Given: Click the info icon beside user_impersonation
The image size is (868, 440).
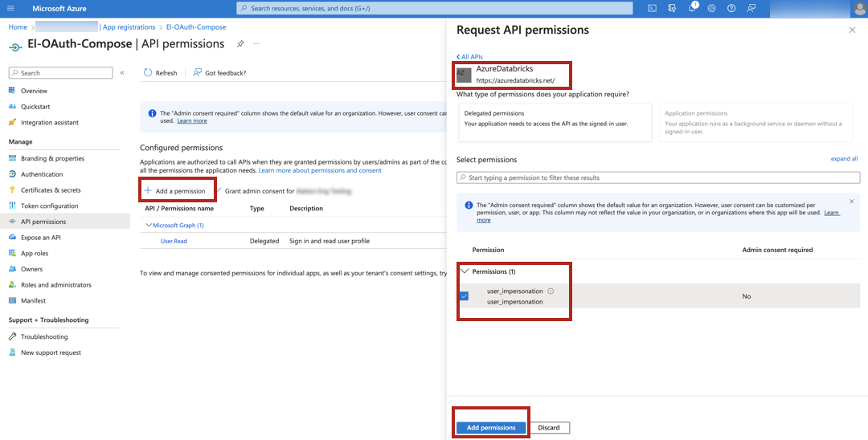Looking at the screenshot, I should pyautogui.click(x=551, y=291).
